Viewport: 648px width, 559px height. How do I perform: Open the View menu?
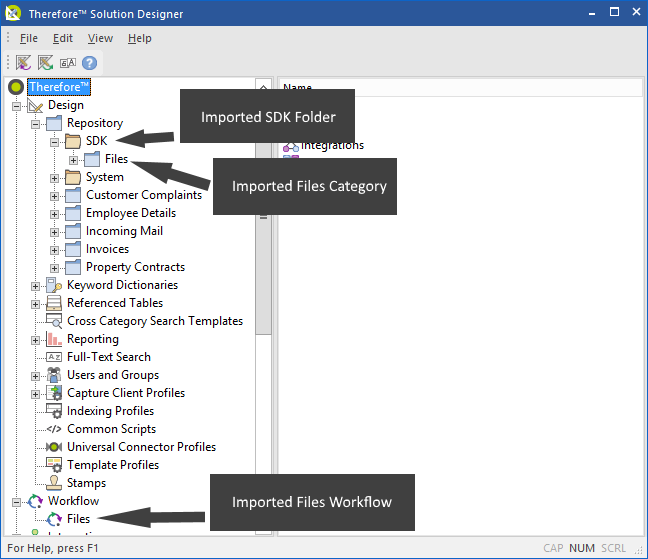pyautogui.click(x=100, y=38)
